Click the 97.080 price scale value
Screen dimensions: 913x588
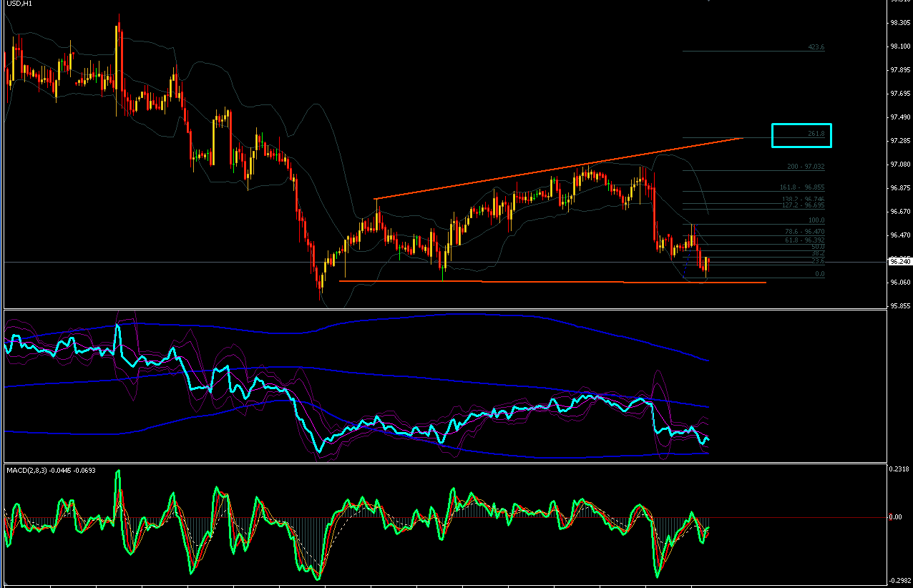point(899,165)
